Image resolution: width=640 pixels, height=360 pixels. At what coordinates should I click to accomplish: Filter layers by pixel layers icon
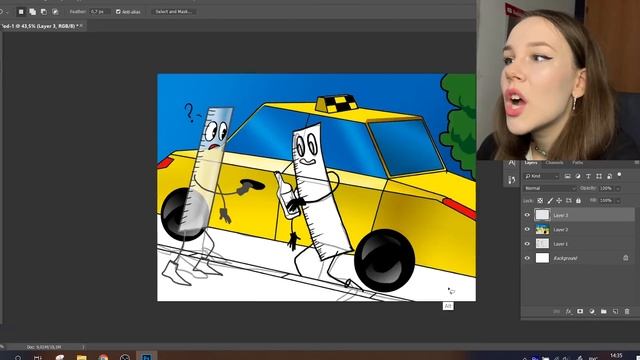coord(567,176)
